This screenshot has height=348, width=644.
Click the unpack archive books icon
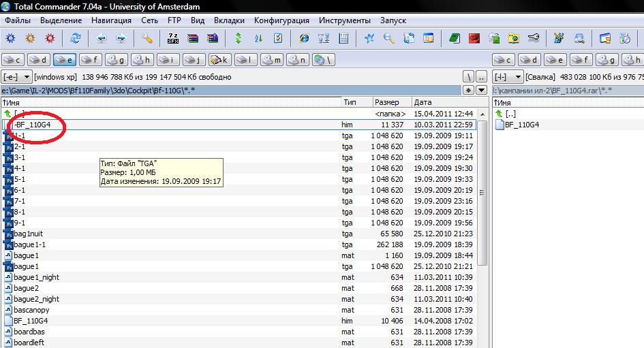(x=213, y=39)
